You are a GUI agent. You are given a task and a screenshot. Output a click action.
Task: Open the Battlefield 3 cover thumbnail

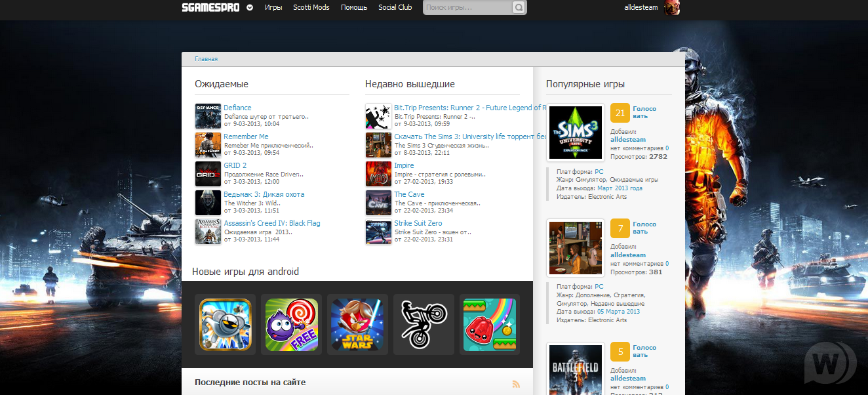(576, 369)
